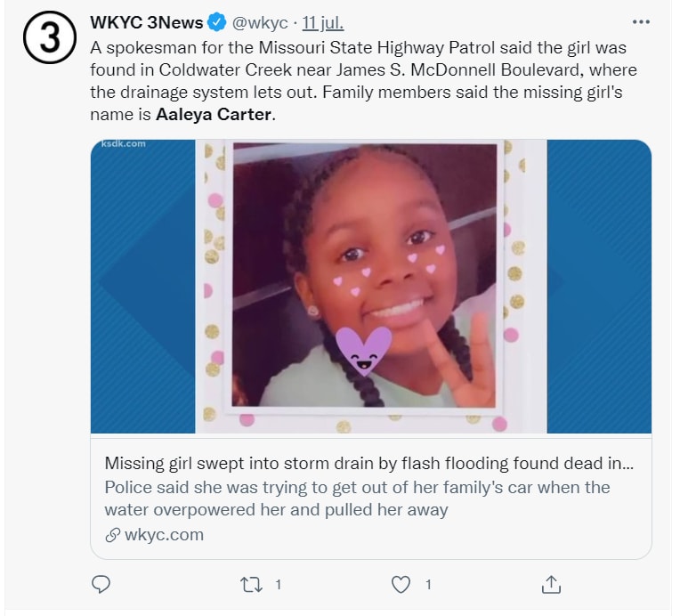
Task: Click the blue verified badge
Action: 216,22
